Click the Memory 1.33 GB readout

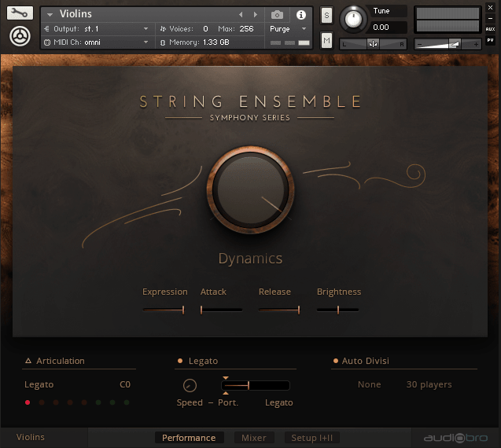pos(199,42)
